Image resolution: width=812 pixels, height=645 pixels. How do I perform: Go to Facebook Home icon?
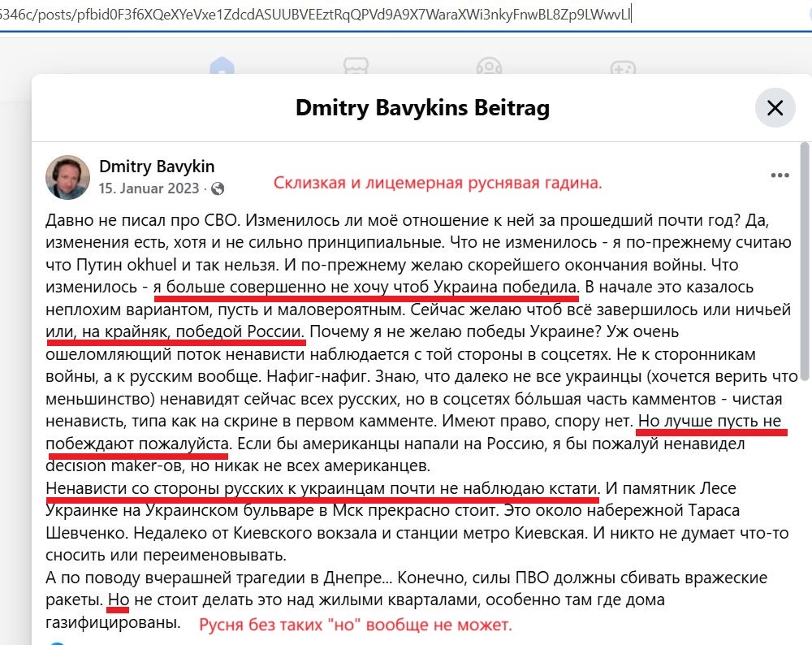pyautogui.click(x=222, y=67)
